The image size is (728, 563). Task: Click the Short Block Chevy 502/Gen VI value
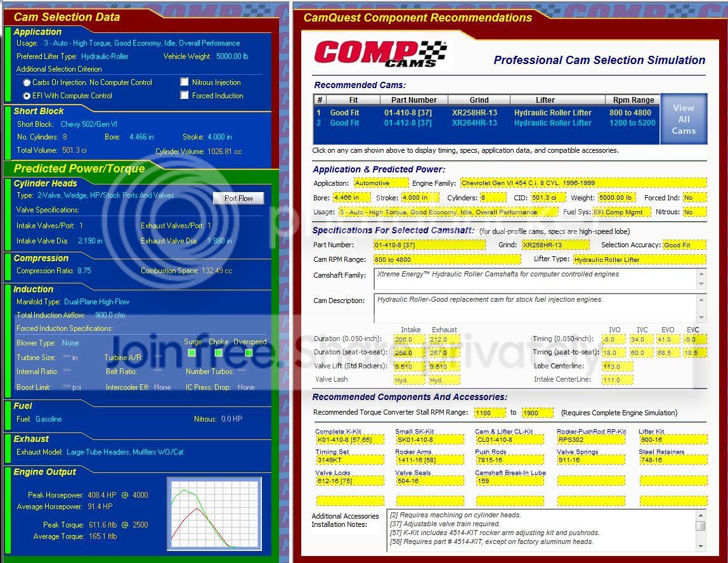click(x=89, y=124)
